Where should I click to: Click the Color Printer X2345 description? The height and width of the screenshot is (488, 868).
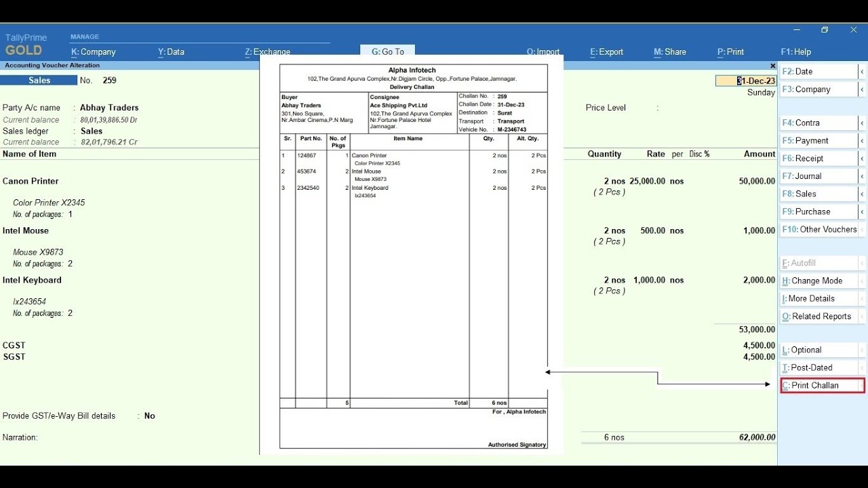pos(49,203)
